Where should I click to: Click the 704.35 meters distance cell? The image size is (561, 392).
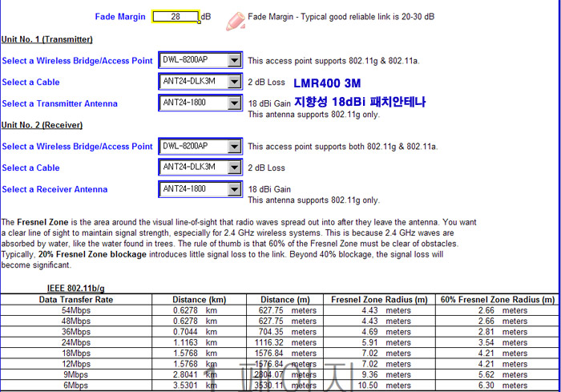[285, 332]
